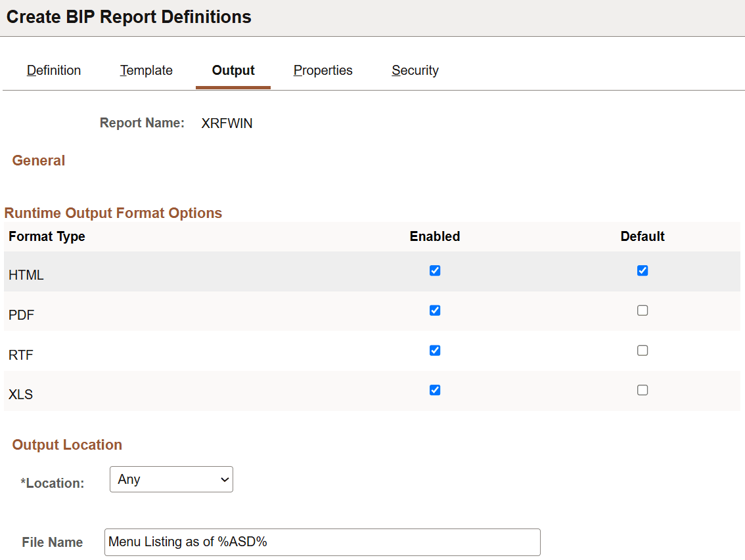Uncheck HTML as the default format

coord(642,270)
